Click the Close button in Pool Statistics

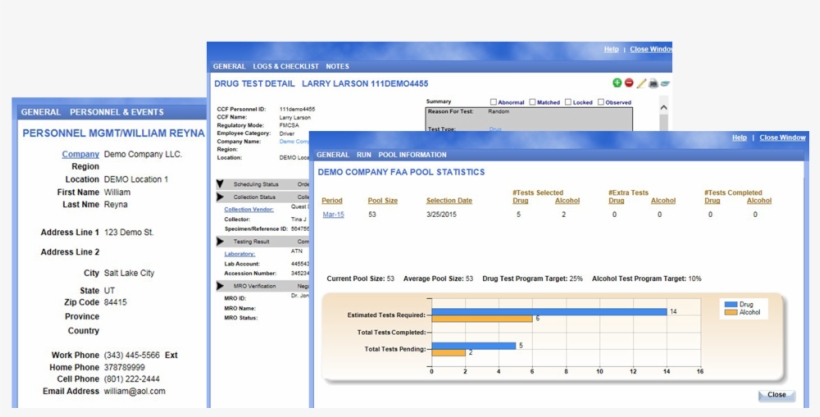coord(777,395)
